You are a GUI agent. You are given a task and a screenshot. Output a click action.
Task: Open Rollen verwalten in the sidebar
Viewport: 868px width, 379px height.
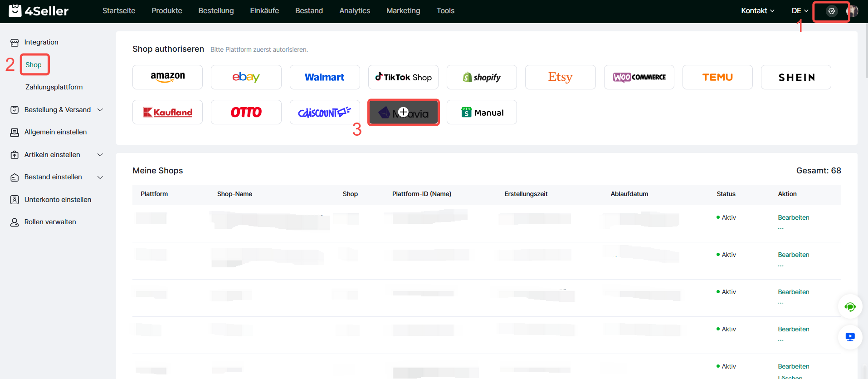click(x=50, y=222)
